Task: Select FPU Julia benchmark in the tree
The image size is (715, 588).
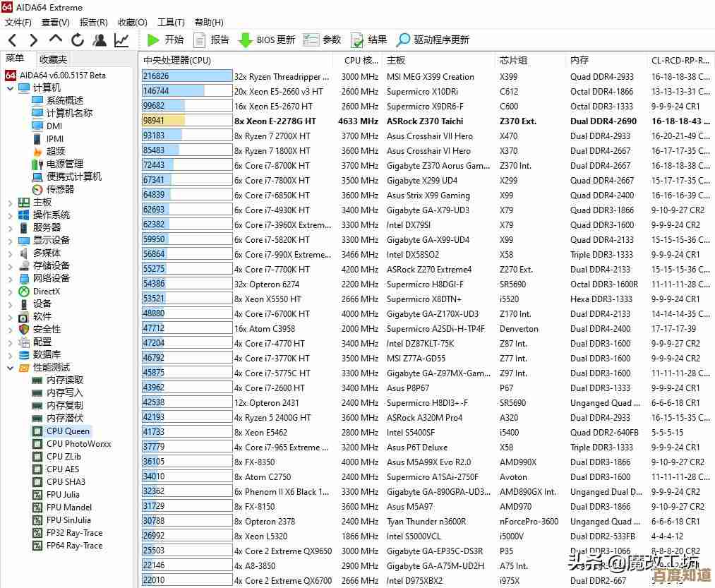Action: point(62,495)
